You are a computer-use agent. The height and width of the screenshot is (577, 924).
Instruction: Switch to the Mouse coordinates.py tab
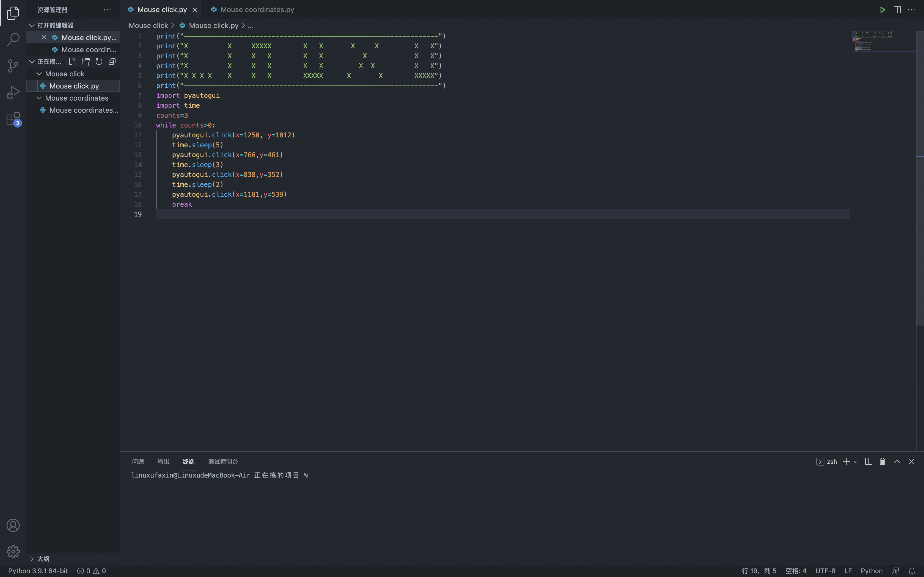256,10
